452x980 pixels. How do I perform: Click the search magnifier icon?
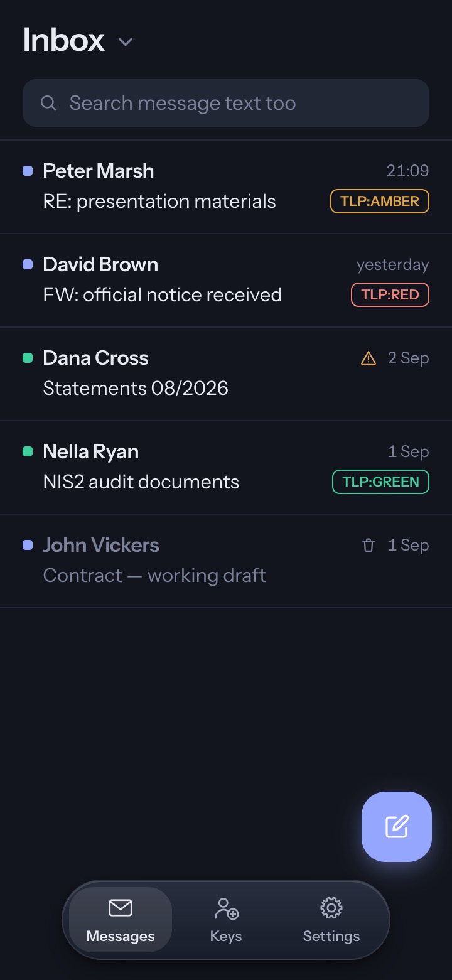[48, 103]
